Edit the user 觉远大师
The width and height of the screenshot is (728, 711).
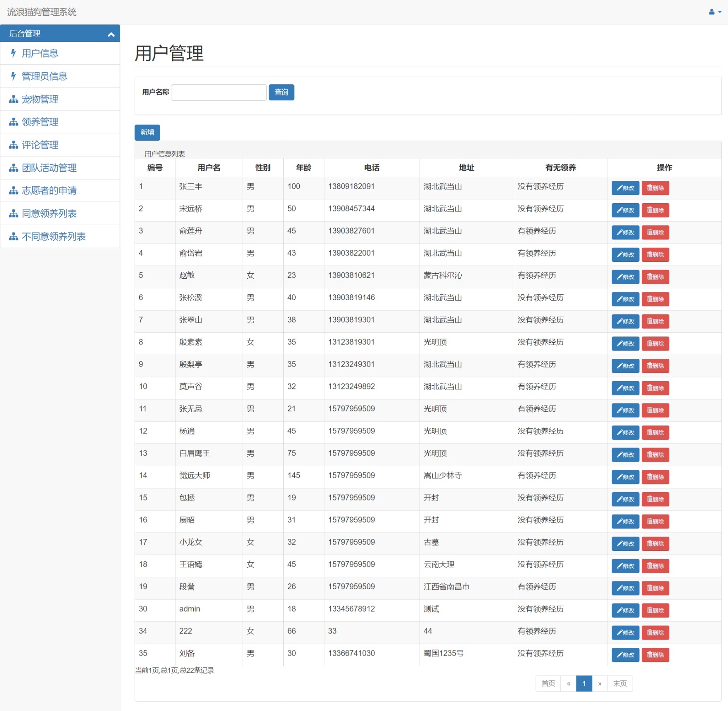point(625,477)
